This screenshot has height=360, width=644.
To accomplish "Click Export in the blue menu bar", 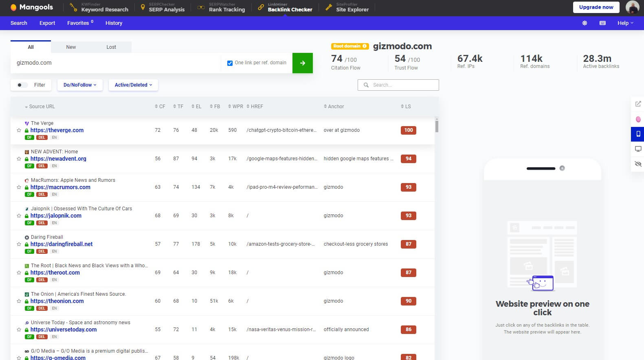I will tap(47, 23).
